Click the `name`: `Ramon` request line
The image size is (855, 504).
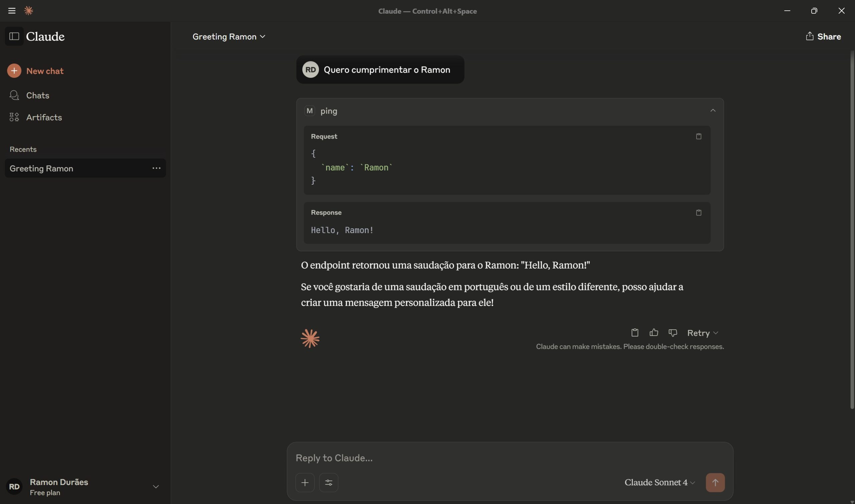tap(357, 167)
